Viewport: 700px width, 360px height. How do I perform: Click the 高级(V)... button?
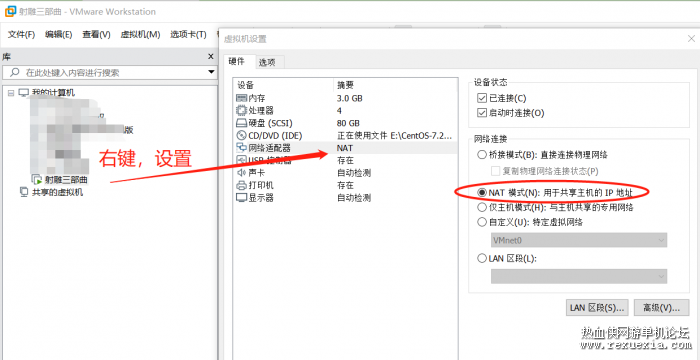coord(661,308)
